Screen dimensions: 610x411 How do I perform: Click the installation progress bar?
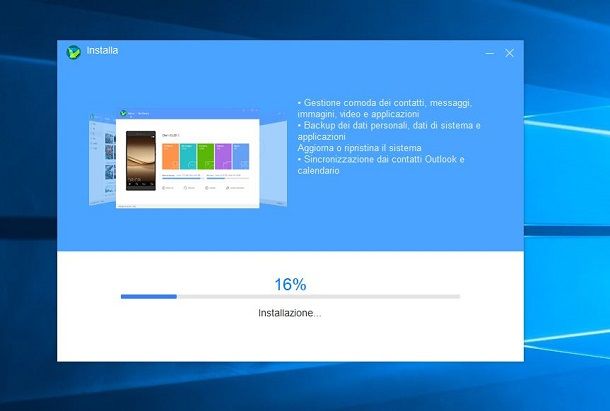[x=290, y=297]
